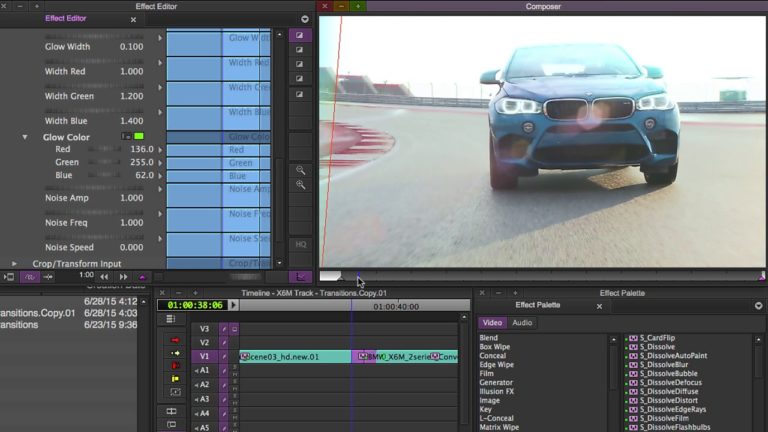Click the yellow extract segment arrow icon
This screenshot has height=432, width=768.
click(176, 353)
